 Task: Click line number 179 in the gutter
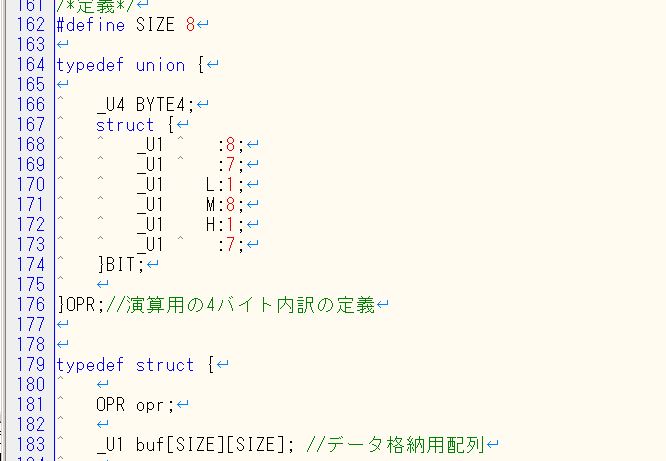[x=31, y=364]
